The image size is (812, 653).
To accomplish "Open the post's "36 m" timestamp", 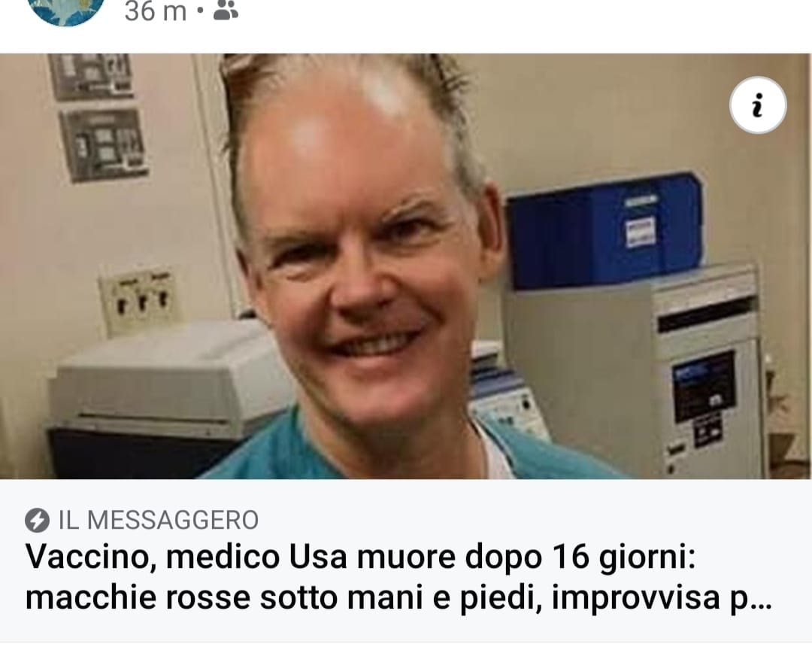I will coord(156,11).
